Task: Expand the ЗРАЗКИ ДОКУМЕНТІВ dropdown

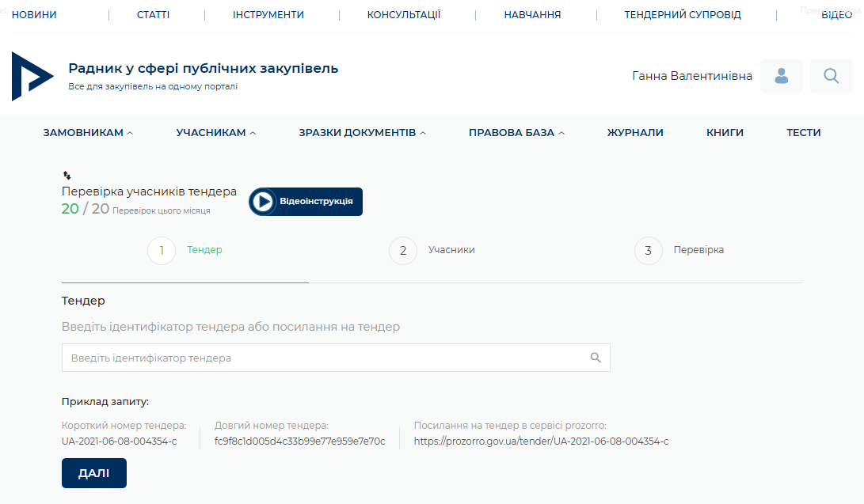Action: coord(362,133)
